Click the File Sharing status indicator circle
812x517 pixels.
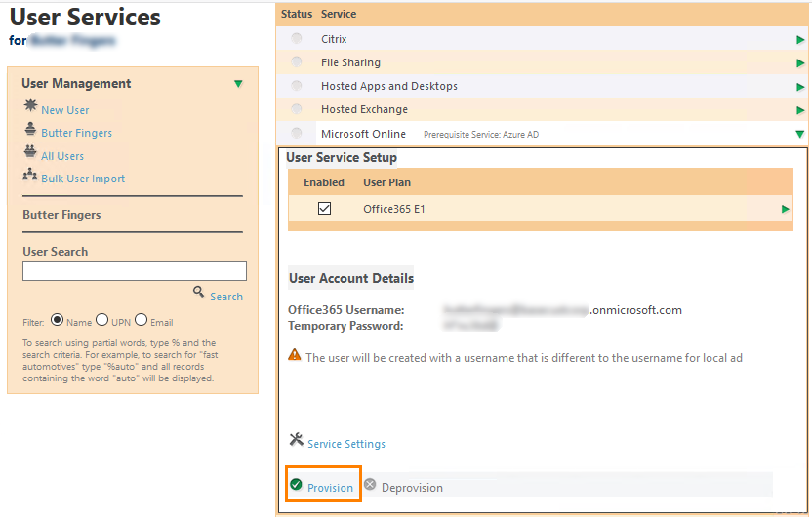tap(297, 61)
